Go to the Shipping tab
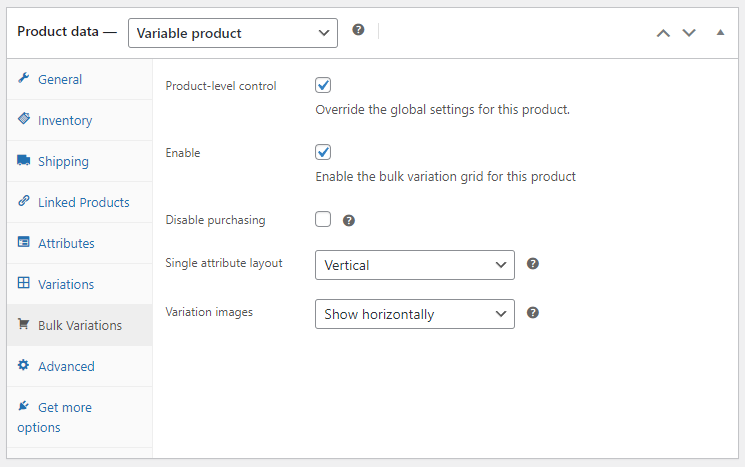Image resolution: width=745 pixels, height=467 pixels. (80, 161)
